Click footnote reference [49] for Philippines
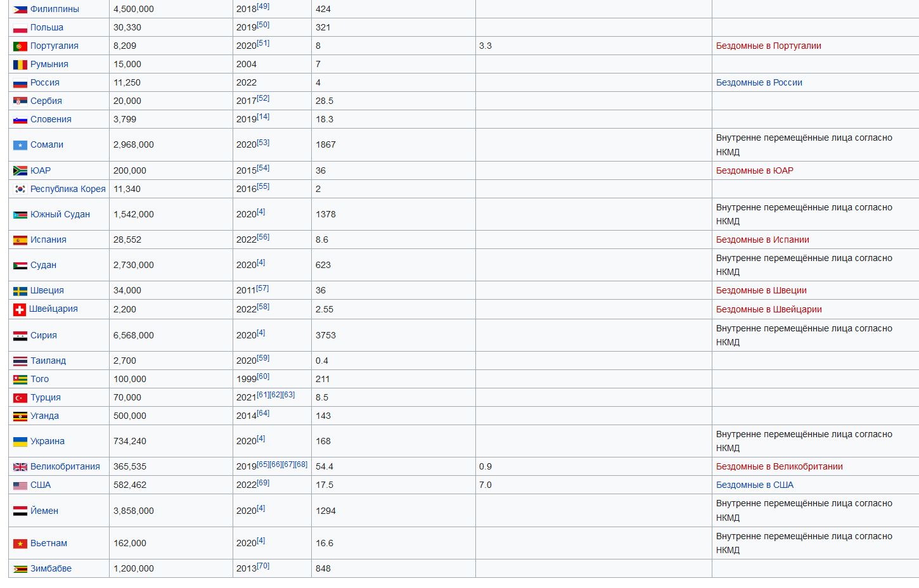This screenshot has height=588, width=919. (263, 6)
